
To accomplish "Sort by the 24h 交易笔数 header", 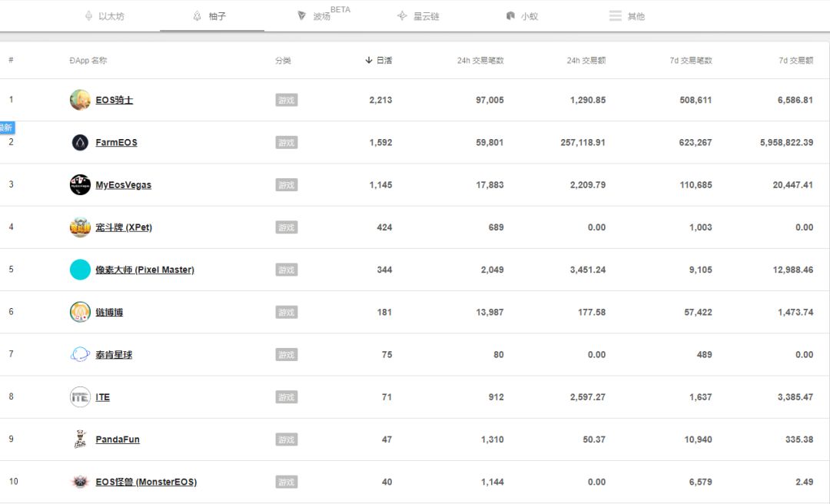I will [480, 61].
